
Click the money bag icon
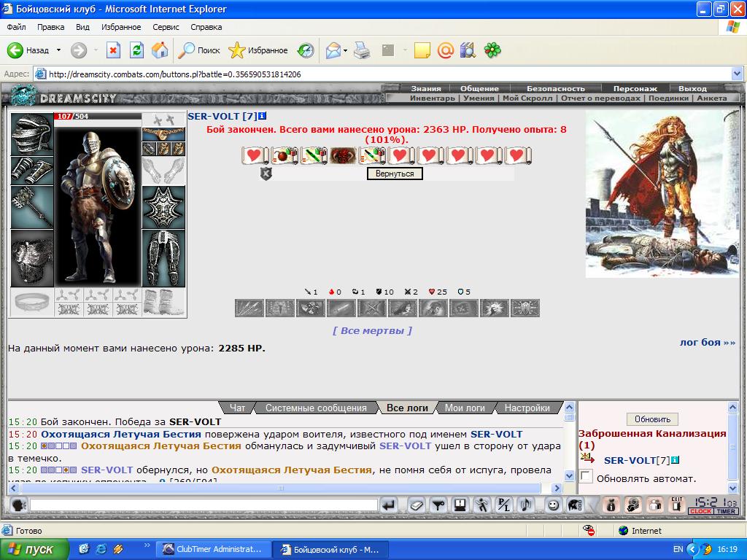611,505
